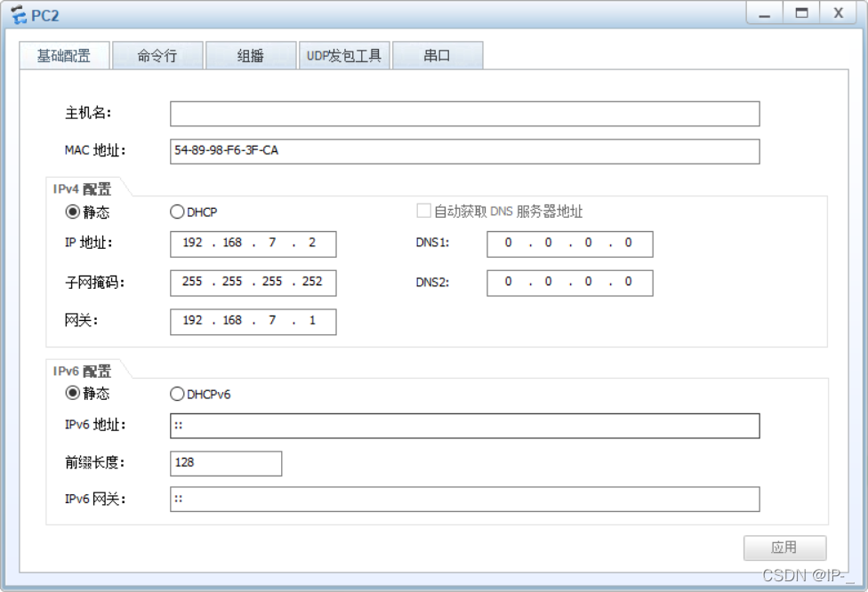This screenshot has height=592, width=868.
Task: Select the IPv4 静态 radio button
Action: point(73,212)
